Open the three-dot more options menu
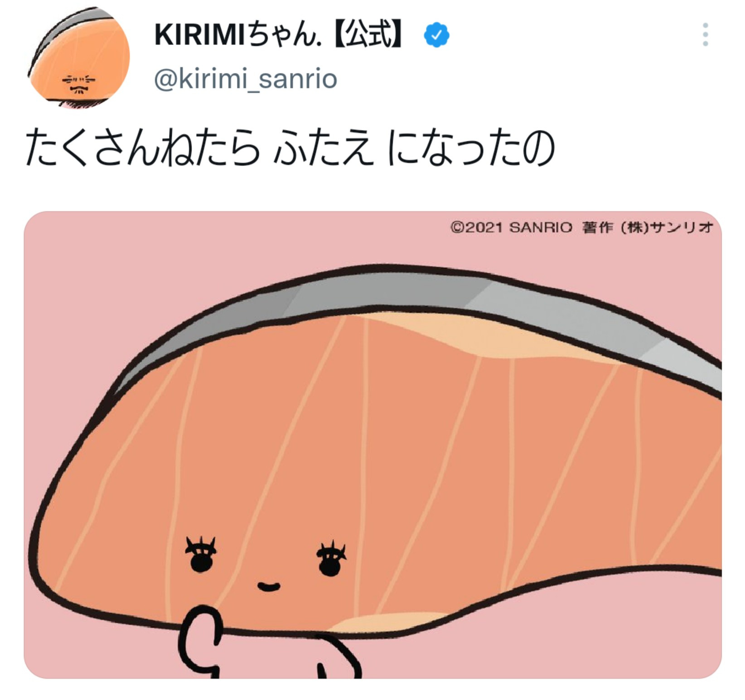Screen dimensions: 745x700 (705, 34)
